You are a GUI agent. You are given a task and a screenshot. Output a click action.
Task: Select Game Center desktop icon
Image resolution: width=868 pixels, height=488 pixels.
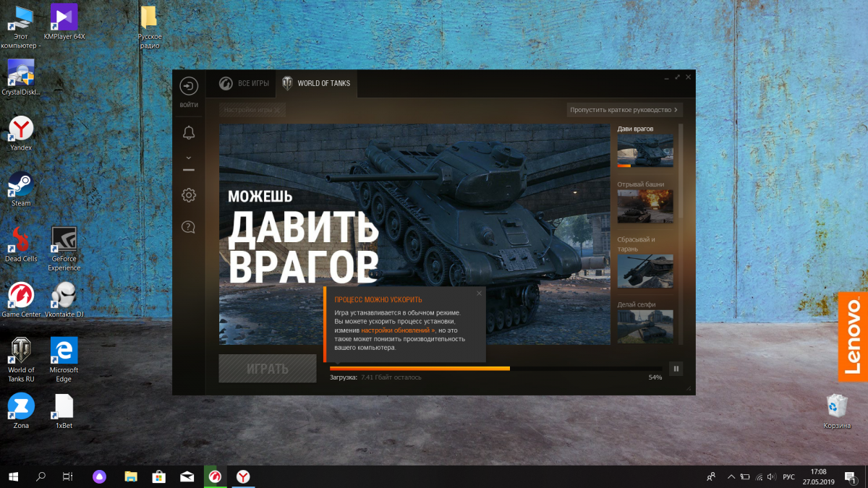[21, 301]
